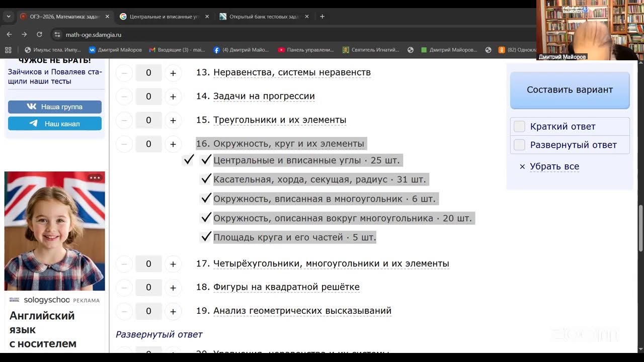Switch to the Центральные и вписанные углы tab
Image resolution: width=644 pixels, height=362 pixels.
tap(164, 17)
